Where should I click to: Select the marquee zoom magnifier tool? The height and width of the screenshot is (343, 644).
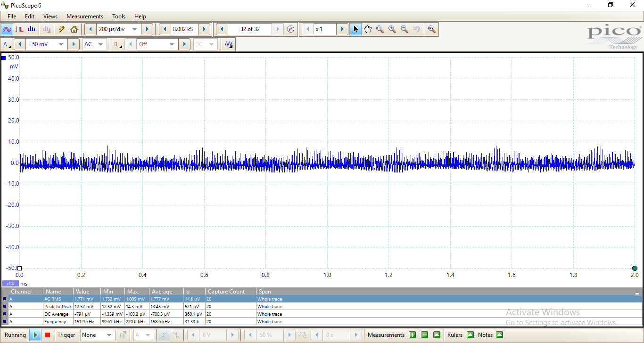(x=380, y=29)
